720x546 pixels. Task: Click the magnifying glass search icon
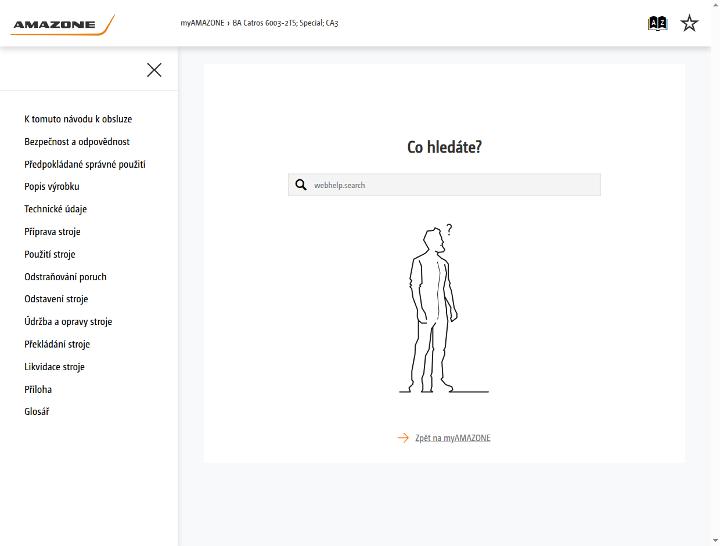pyautogui.click(x=301, y=185)
